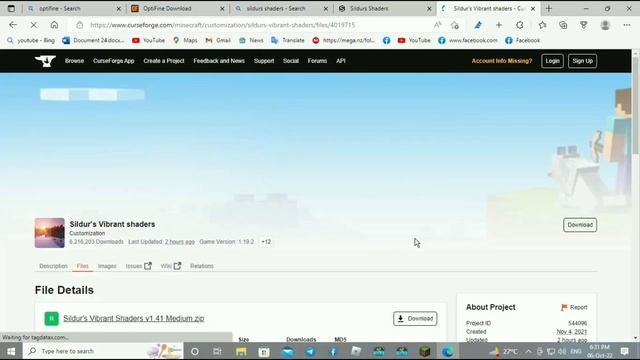This screenshot has width=640, height=360.
Task: Switch to Edge on the taskbar
Action: click(447, 351)
